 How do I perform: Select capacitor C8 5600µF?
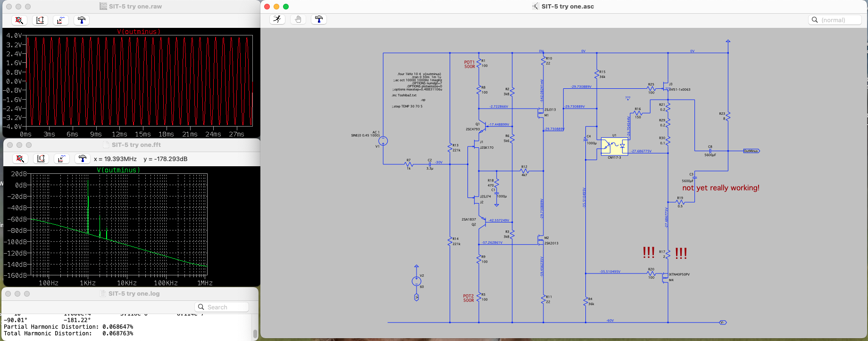(x=710, y=151)
